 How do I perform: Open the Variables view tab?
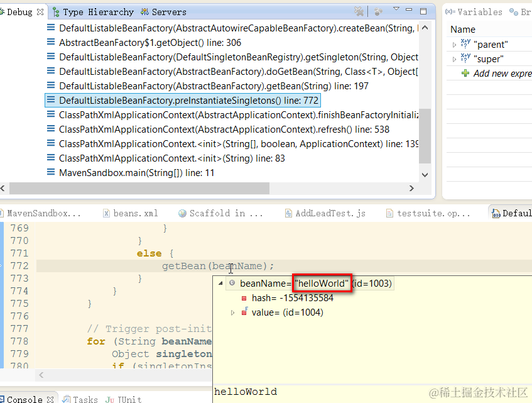click(x=474, y=12)
